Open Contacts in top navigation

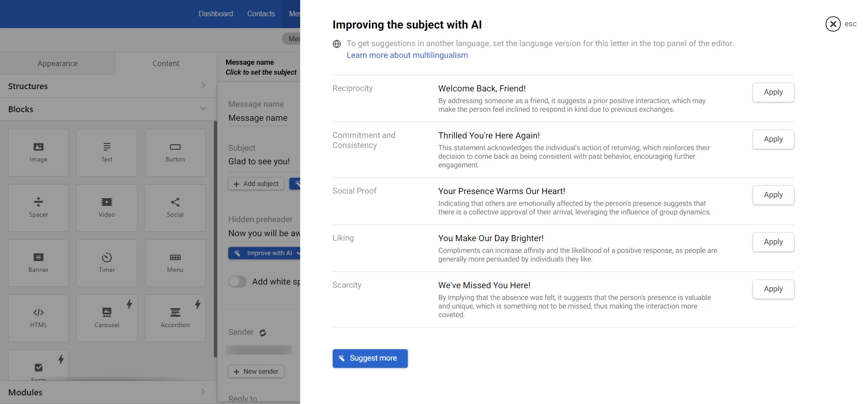click(261, 14)
